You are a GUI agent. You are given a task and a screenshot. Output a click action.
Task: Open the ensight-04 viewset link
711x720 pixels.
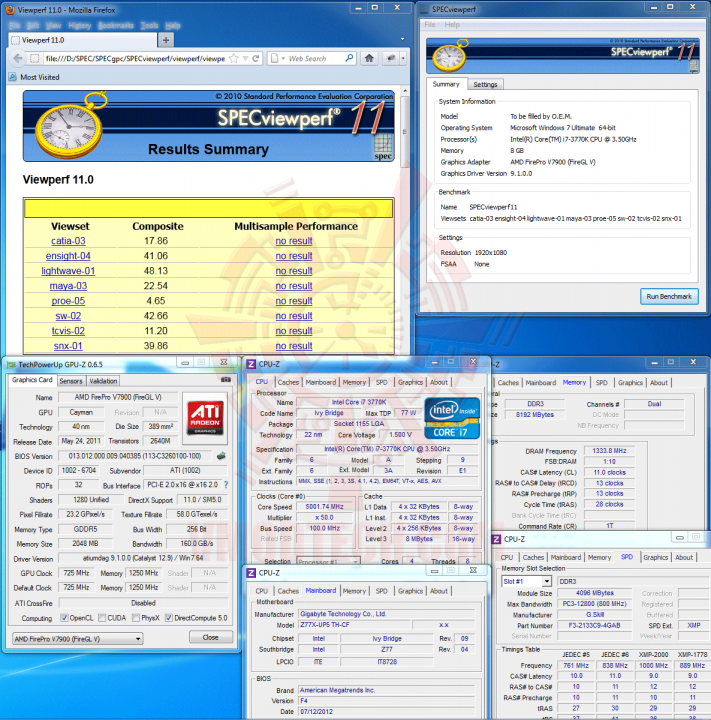click(68, 256)
